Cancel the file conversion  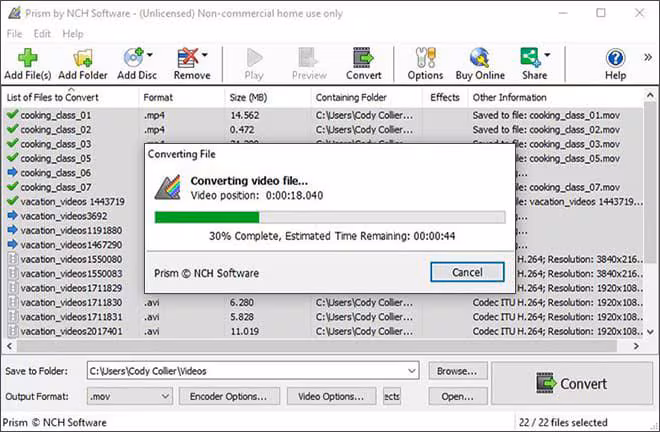[x=467, y=272]
